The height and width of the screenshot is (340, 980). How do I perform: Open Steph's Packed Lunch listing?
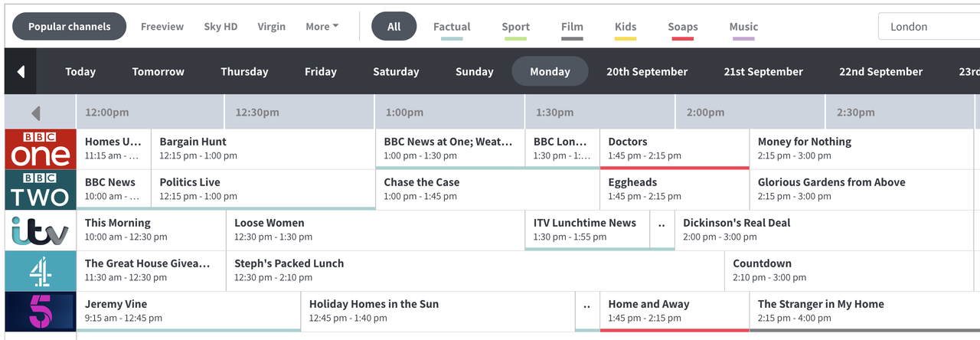(475, 270)
